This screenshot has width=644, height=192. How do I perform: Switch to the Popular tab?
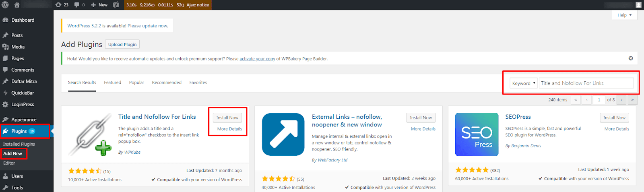click(136, 83)
